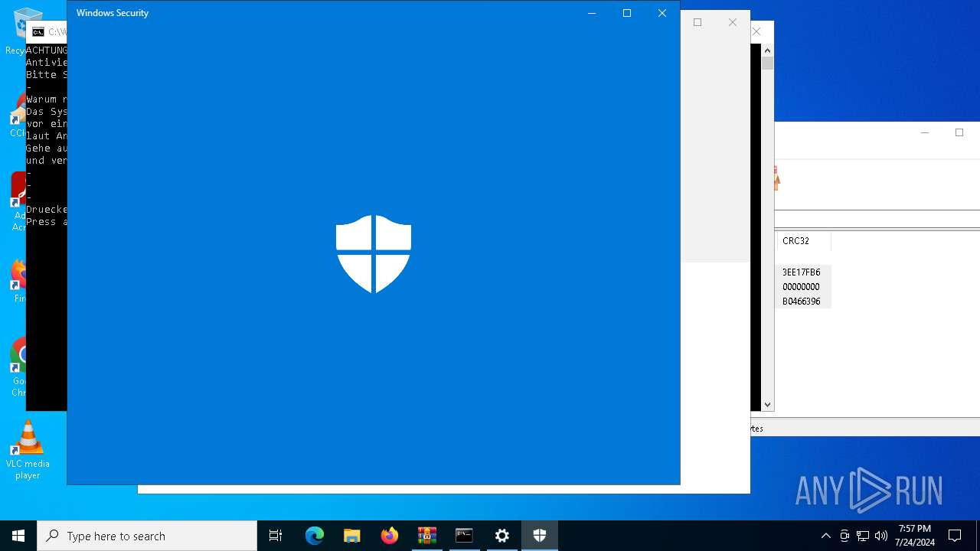Open File Explorer from taskbar
Image resolution: width=980 pixels, height=551 pixels.
click(x=352, y=536)
